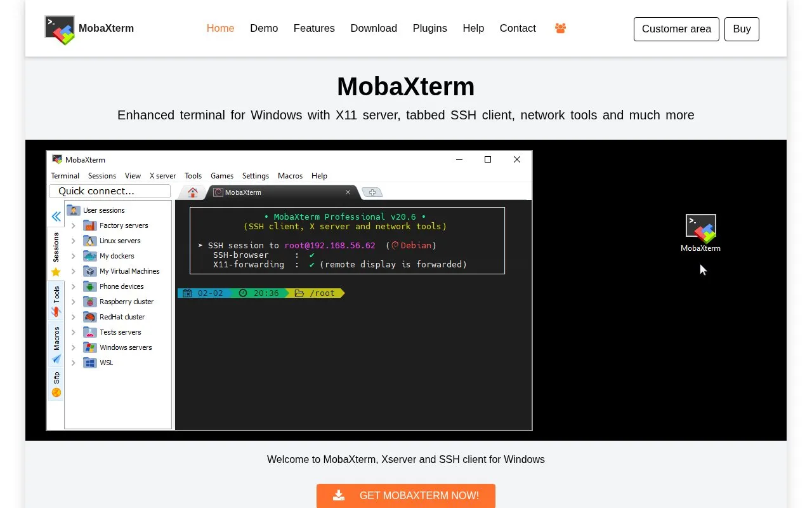Image resolution: width=812 pixels, height=508 pixels.
Task: Select the Tests servers tree label
Action: [x=121, y=332]
